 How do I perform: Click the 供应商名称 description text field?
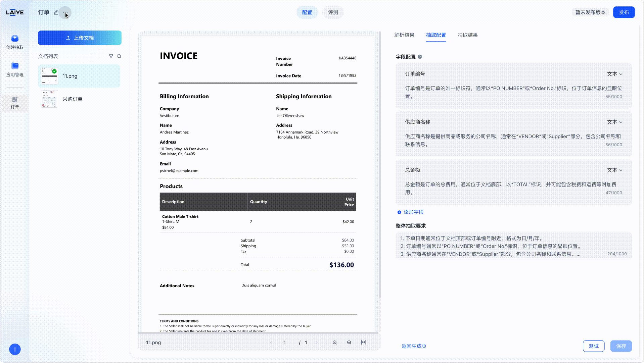pos(513,140)
